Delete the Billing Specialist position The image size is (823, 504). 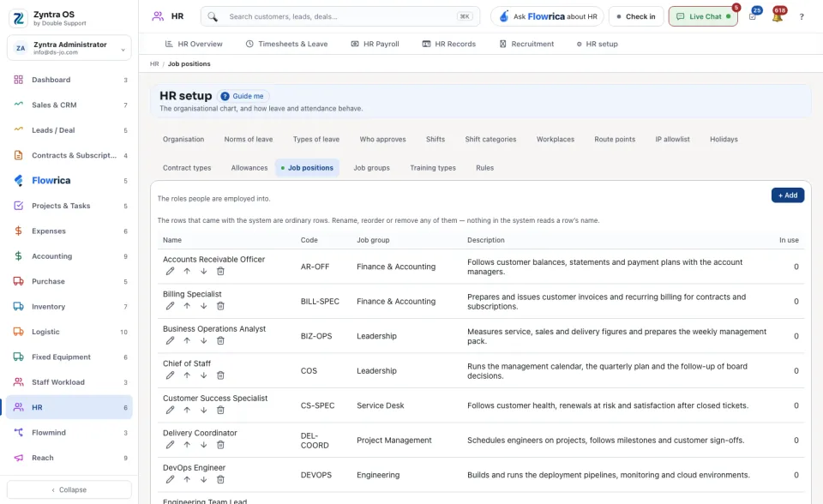pyautogui.click(x=220, y=306)
